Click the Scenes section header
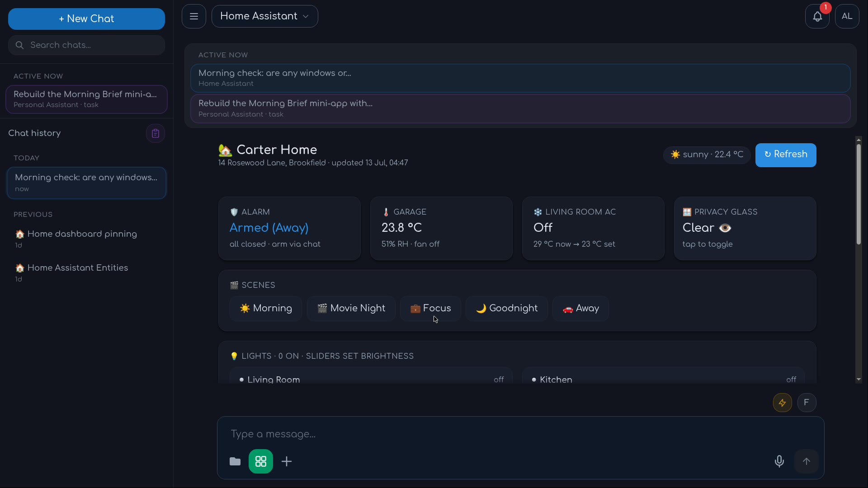Screen dimensions: 868x488 pyautogui.click(x=253, y=285)
